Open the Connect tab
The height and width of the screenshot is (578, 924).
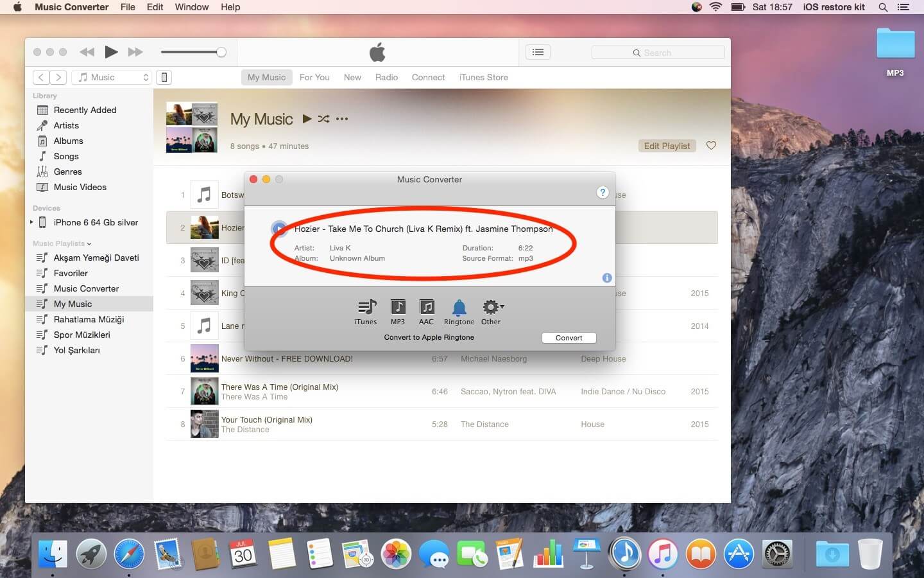[x=428, y=77]
